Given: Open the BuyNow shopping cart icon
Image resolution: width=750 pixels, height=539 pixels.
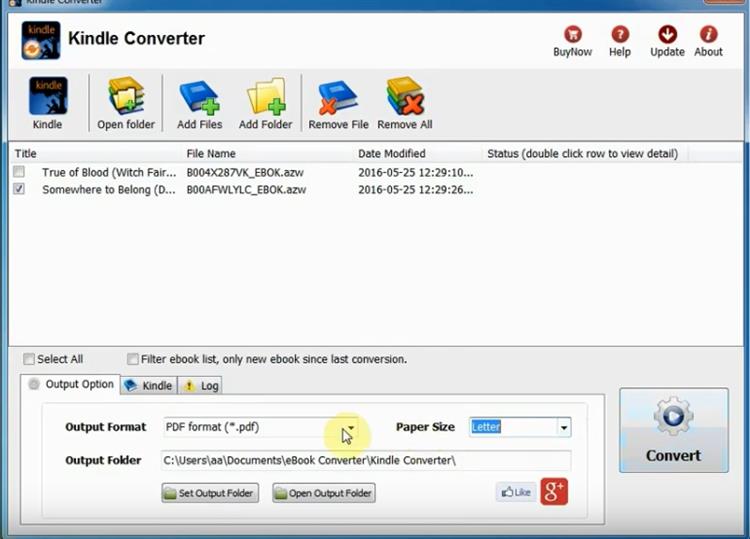Looking at the screenshot, I should (572, 34).
